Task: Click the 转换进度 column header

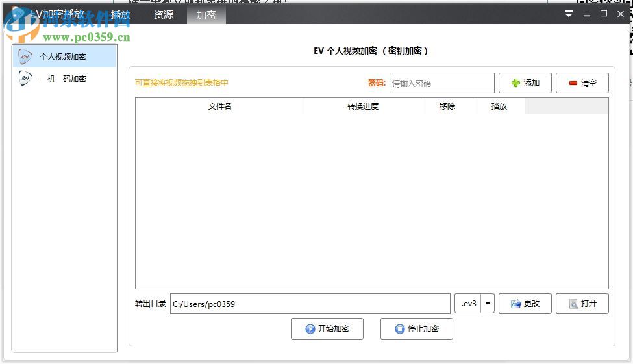Action: pos(362,106)
